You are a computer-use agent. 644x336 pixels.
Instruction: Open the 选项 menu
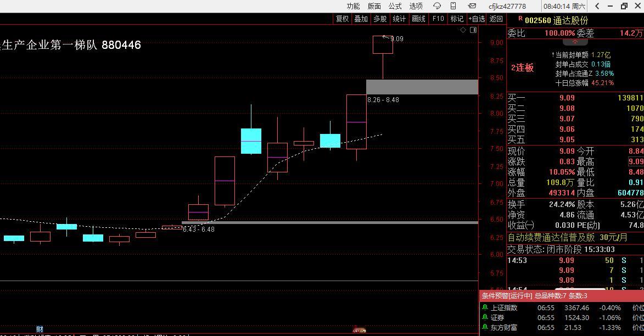[416, 6]
